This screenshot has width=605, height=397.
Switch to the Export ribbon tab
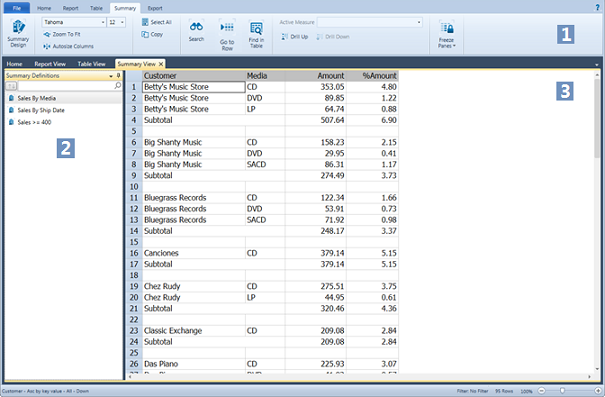coord(155,8)
